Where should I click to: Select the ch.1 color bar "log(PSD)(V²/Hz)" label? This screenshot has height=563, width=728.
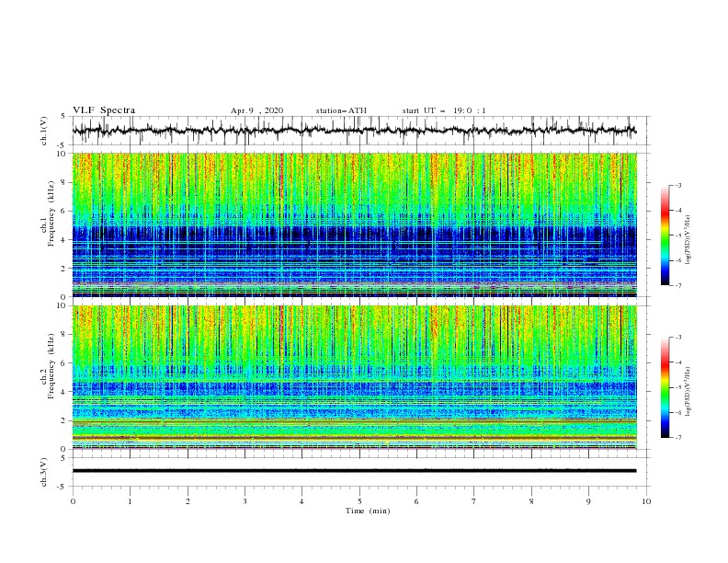click(x=688, y=240)
